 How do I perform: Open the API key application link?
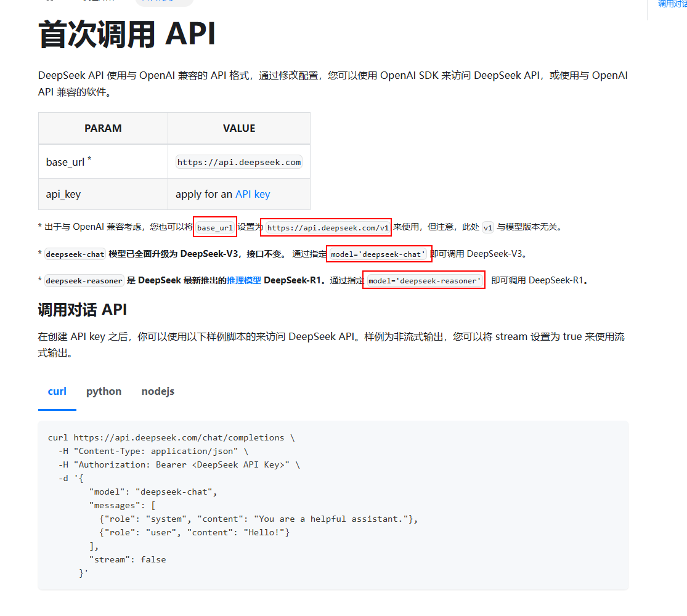tap(253, 194)
